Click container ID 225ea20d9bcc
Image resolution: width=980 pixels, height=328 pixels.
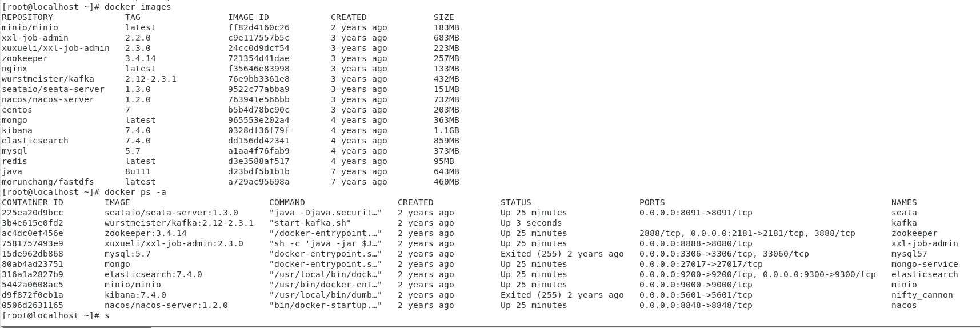coord(33,213)
